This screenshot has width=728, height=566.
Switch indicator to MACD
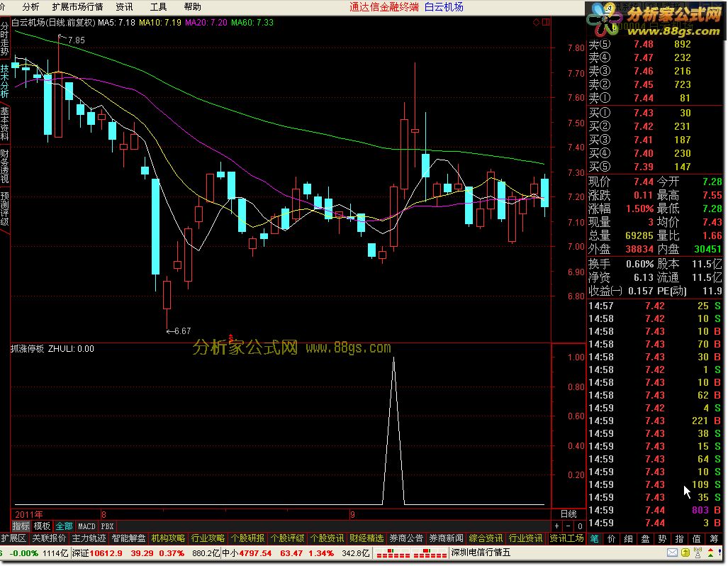click(86, 526)
